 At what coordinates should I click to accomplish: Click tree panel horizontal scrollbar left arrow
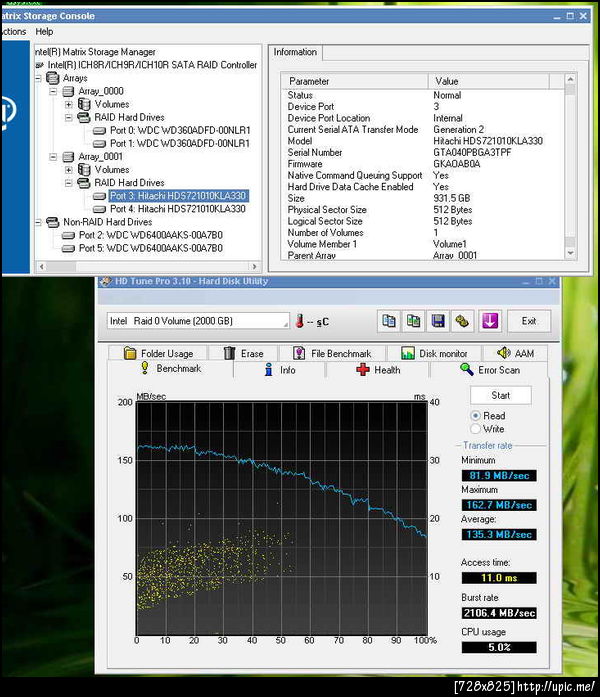(42, 267)
